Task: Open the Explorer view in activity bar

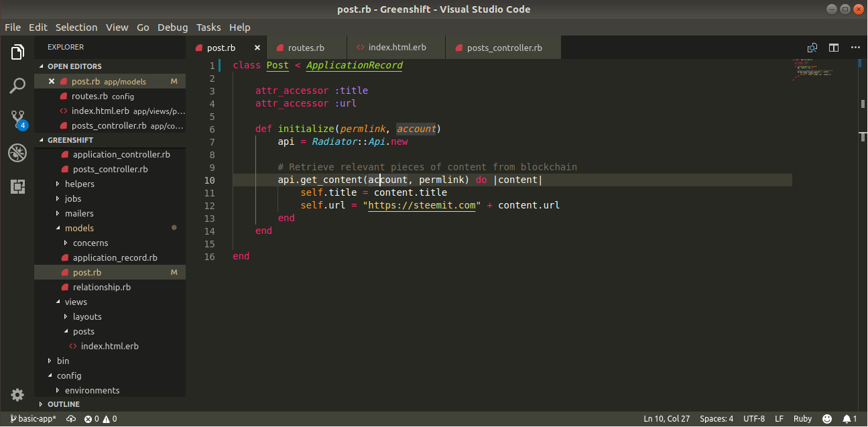Action: click(17, 52)
